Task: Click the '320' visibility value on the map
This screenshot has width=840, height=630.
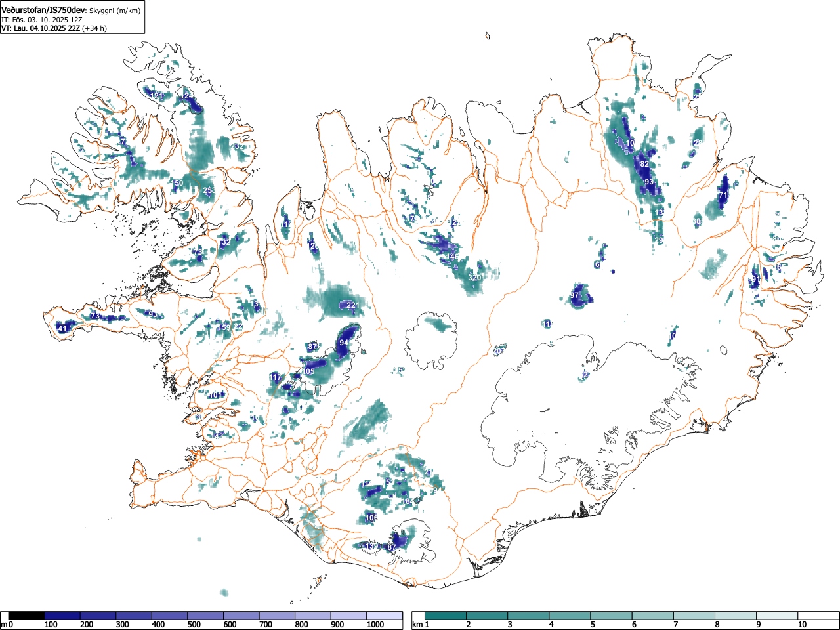Action: pos(474,278)
